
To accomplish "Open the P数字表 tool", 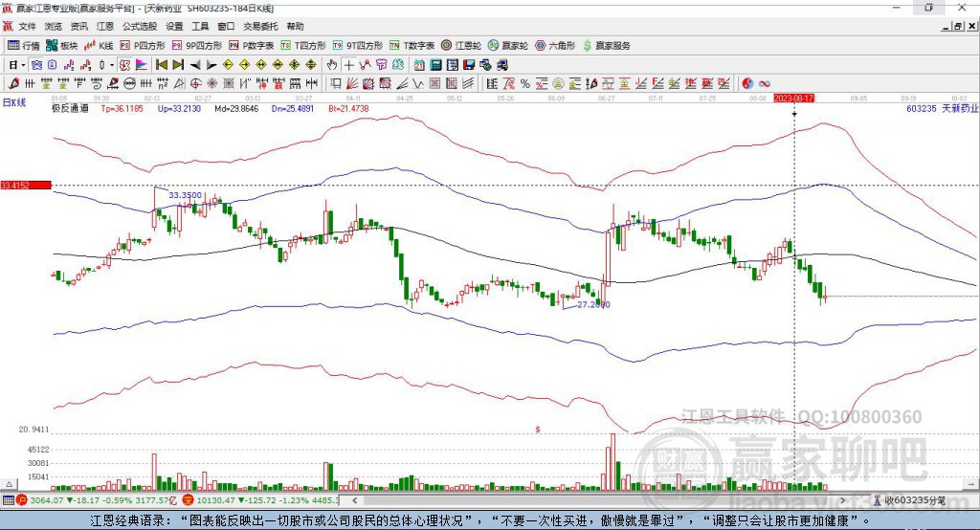I will coord(251,46).
